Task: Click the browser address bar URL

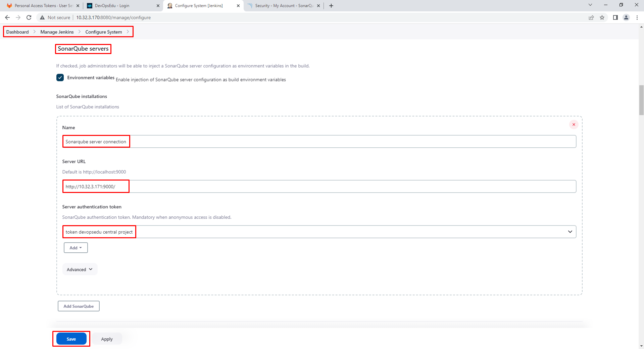Action: click(x=113, y=17)
